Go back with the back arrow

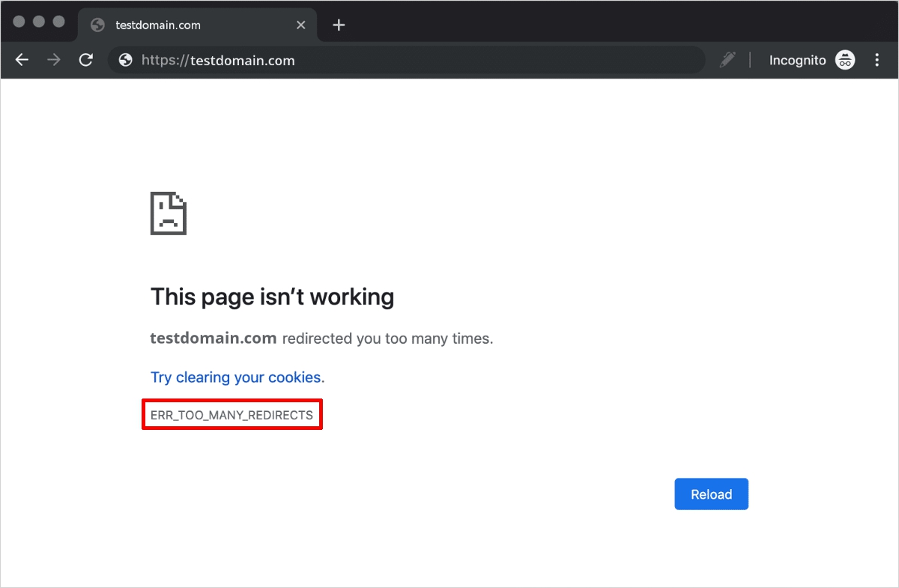[x=22, y=60]
